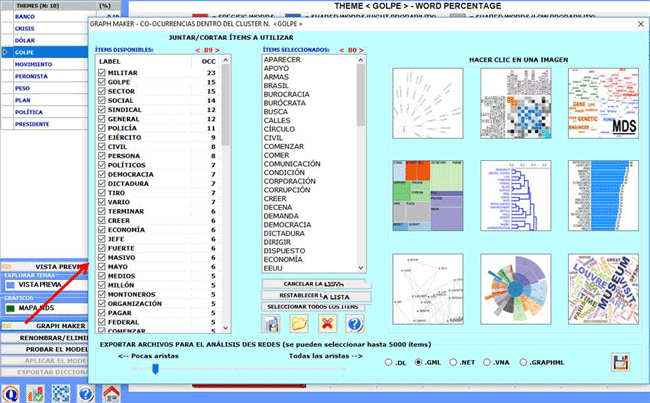
Task: Select CORRUPCIÓN in selected items list
Action: click(x=287, y=190)
